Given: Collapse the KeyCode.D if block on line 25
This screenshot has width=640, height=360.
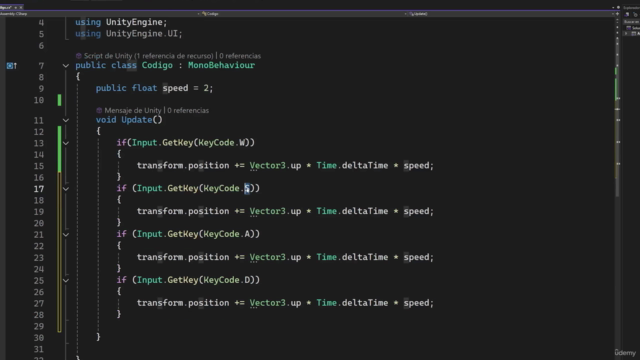Looking at the screenshot, I should coord(66,280).
